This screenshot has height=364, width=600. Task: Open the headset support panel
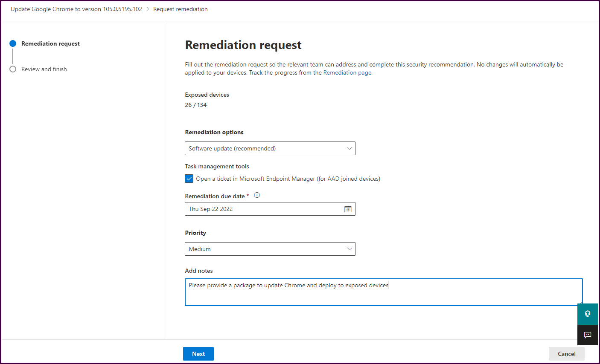click(588, 314)
